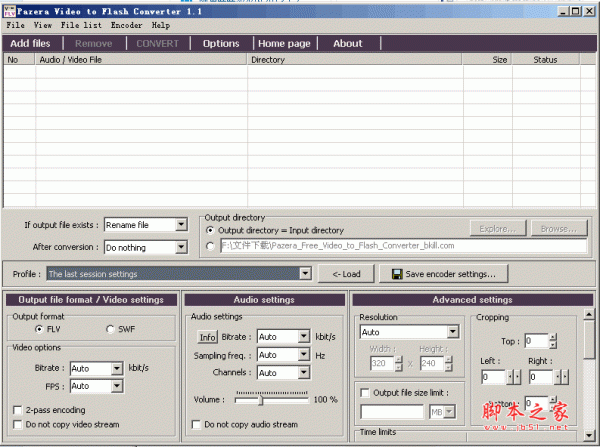600x447 pixels.
Task: Expand Sampling freq. dropdown
Action: 304,355
